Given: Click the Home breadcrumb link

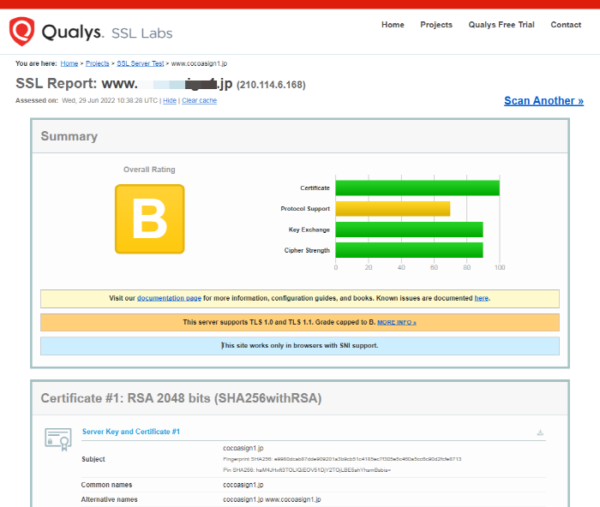Looking at the screenshot, I should point(69,64).
